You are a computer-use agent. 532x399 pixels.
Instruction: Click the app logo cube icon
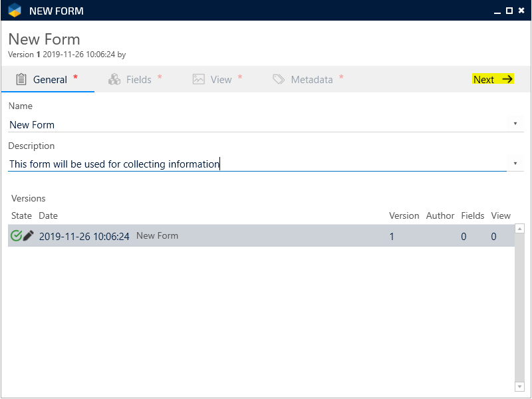[15, 11]
